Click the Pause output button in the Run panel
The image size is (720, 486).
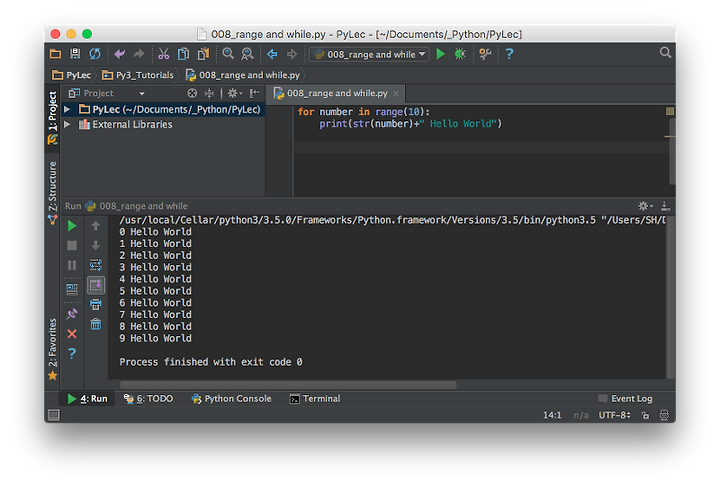point(72,265)
